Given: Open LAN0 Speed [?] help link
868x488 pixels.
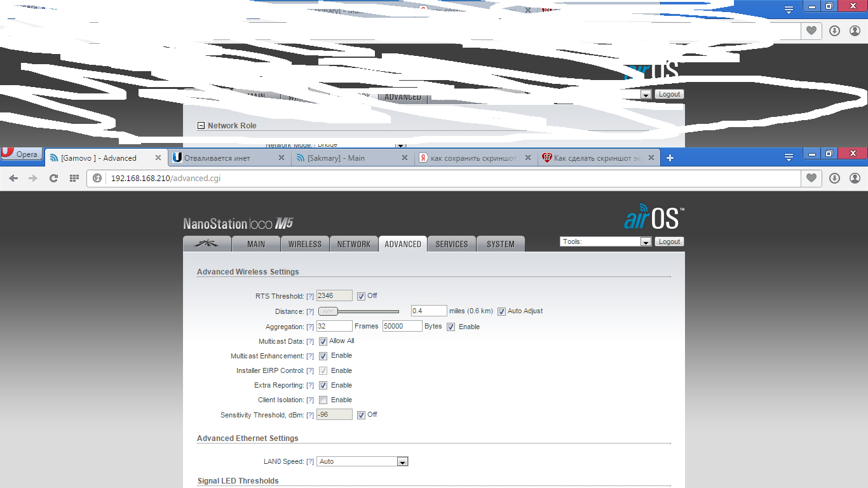Looking at the screenshot, I should 310,461.
